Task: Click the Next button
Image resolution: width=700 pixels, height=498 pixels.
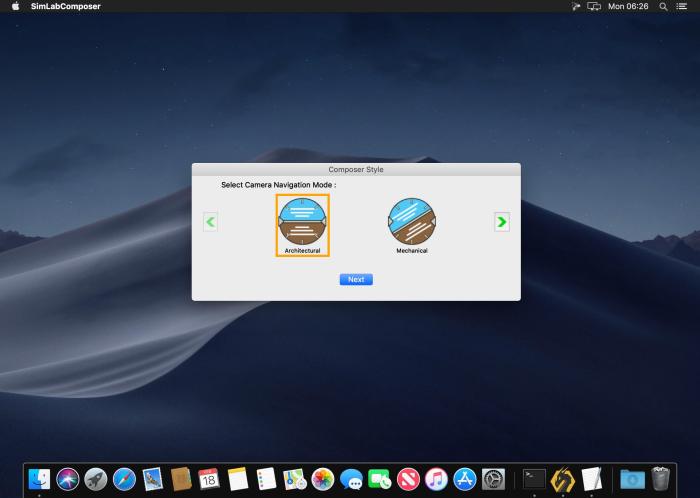Action: click(x=356, y=279)
